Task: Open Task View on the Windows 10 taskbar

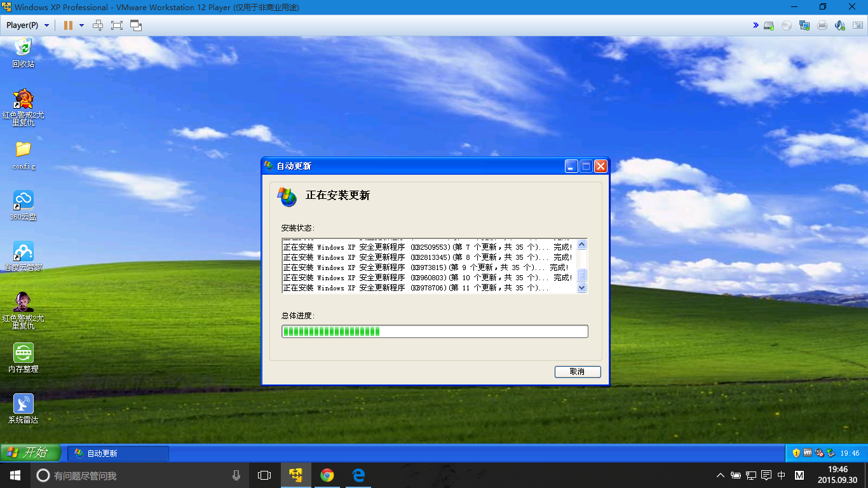Action: point(264,475)
